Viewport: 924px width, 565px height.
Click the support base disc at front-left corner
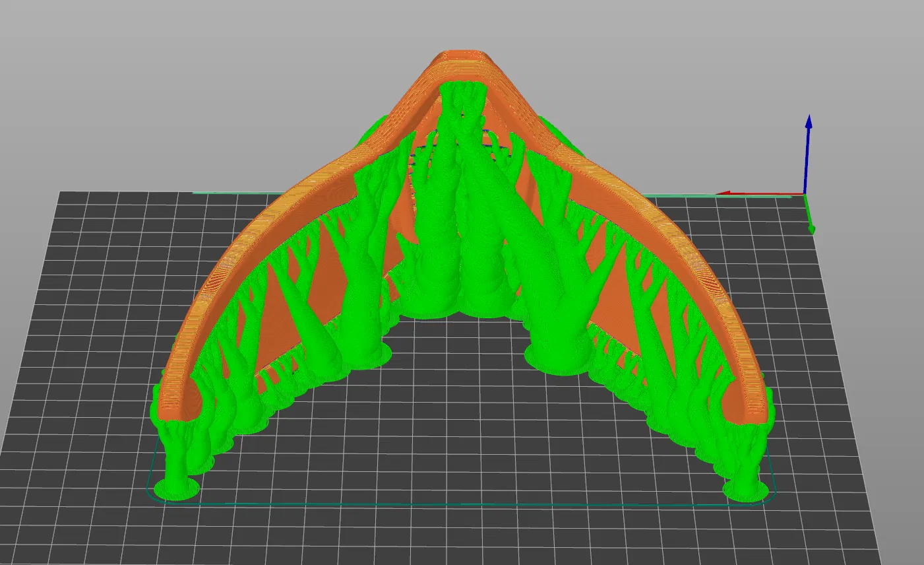(x=177, y=488)
